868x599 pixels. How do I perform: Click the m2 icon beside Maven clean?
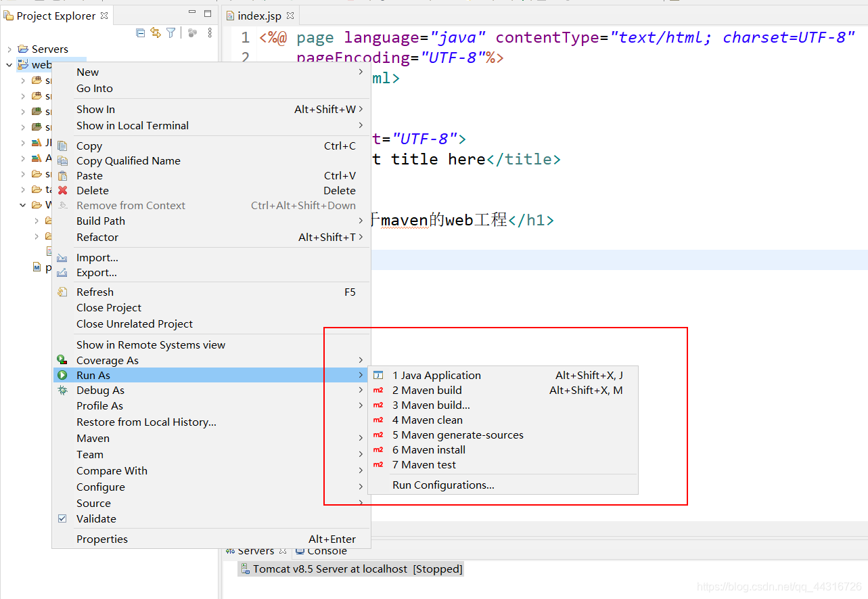[x=378, y=420]
